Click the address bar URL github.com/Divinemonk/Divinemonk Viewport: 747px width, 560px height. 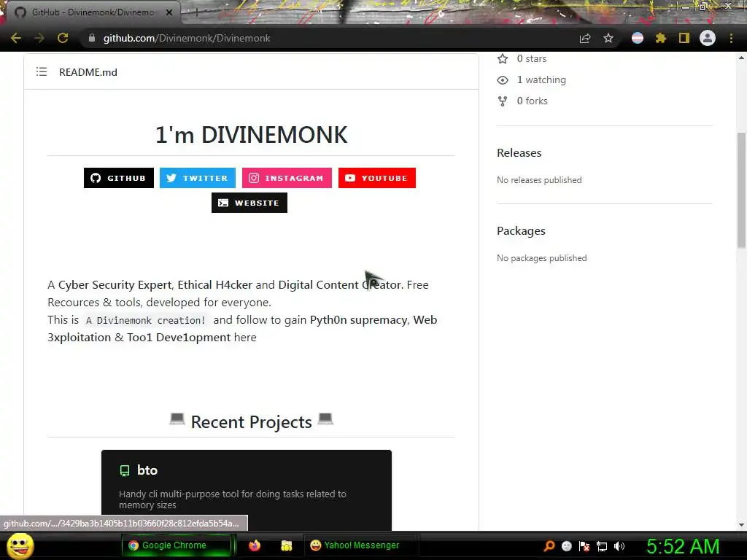click(x=187, y=38)
